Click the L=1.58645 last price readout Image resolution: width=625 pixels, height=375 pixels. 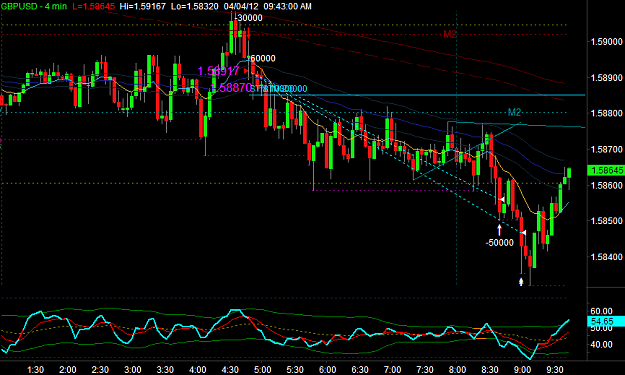click(94, 6)
